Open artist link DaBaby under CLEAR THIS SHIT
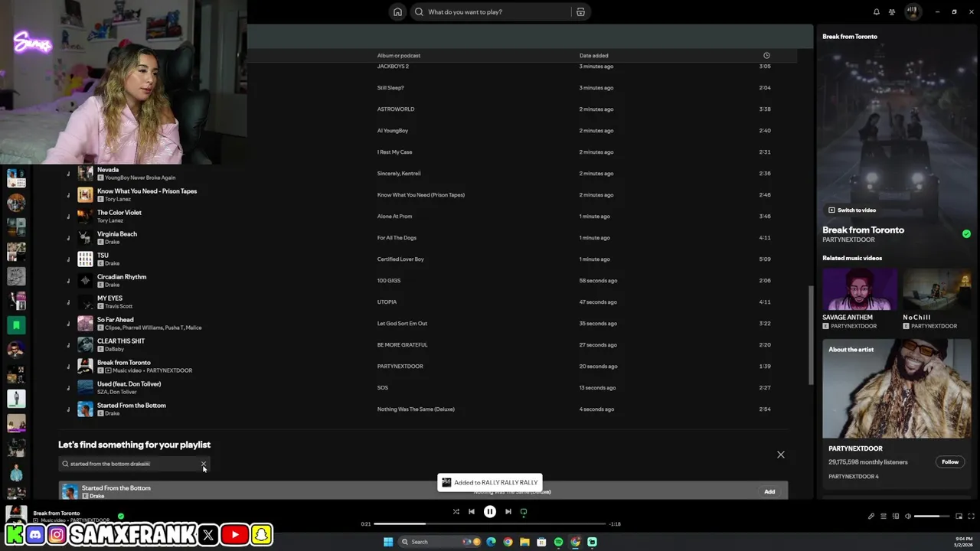Image resolution: width=980 pixels, height=551 pixels. point(114,349)
